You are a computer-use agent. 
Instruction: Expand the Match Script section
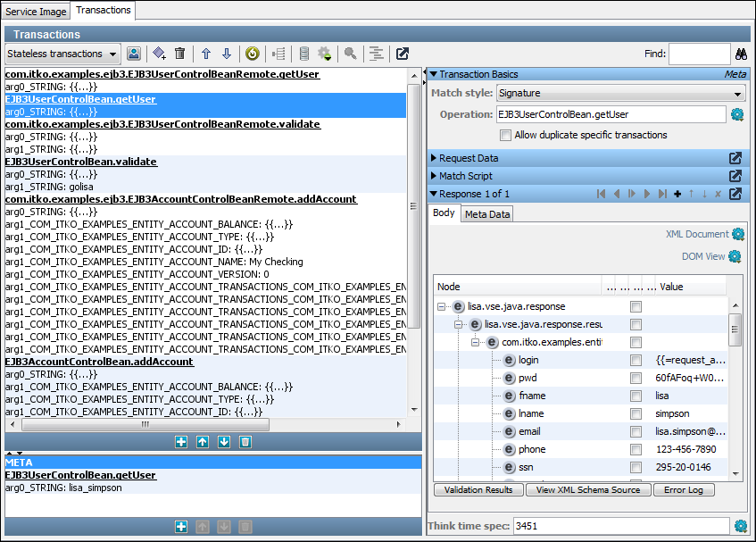click(465, 176)
